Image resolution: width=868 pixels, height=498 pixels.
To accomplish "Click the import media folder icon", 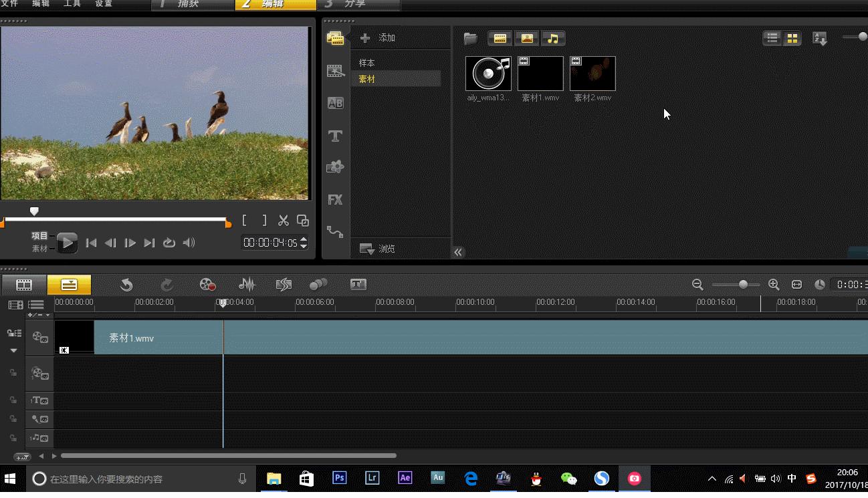I will (471, 39).
